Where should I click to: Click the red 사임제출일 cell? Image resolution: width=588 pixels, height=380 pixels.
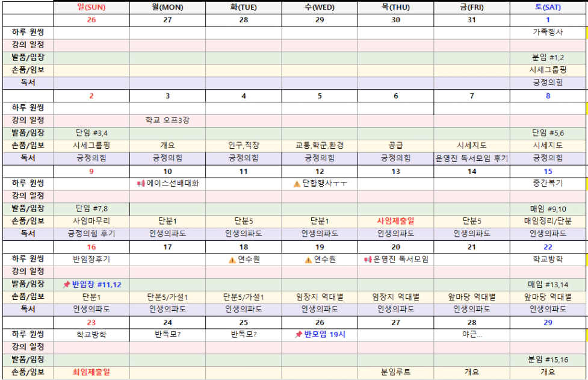click(396, 222)
